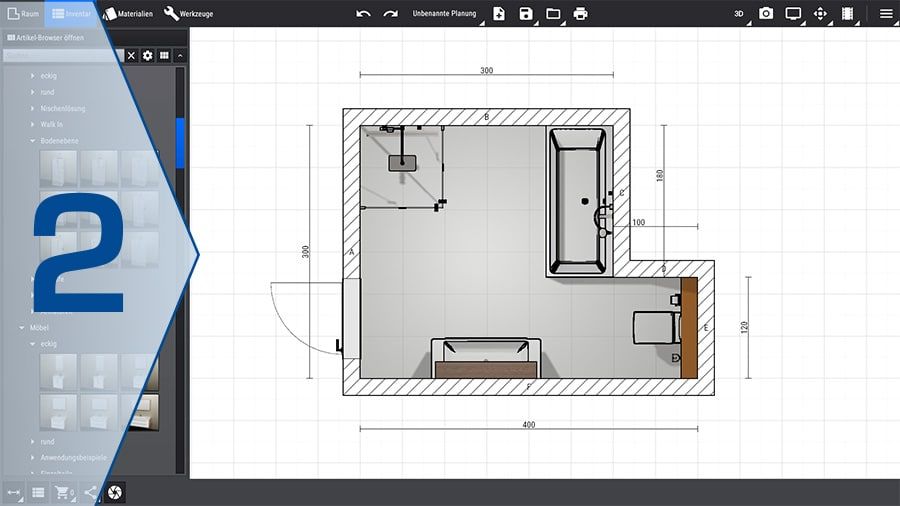The width and height of the screenshot is (900, 506).
Task: Toggle the grid view of articles
Action: (x=164, y=55)
